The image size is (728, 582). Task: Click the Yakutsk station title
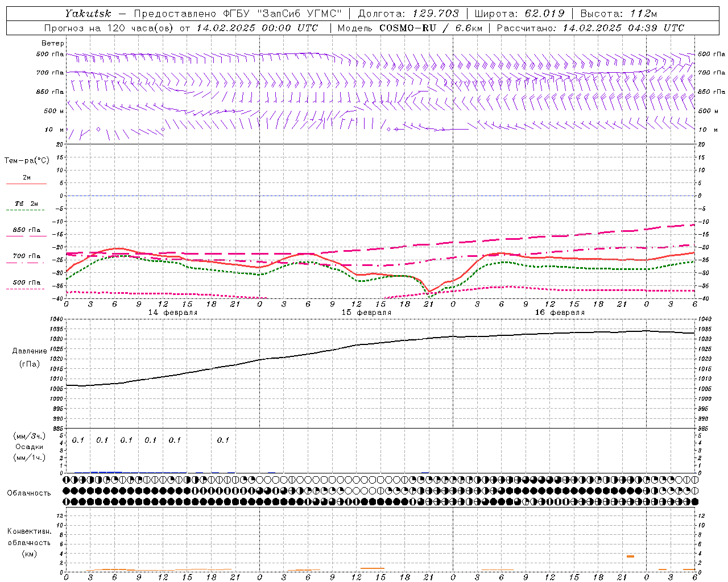(x=88, y=13)
